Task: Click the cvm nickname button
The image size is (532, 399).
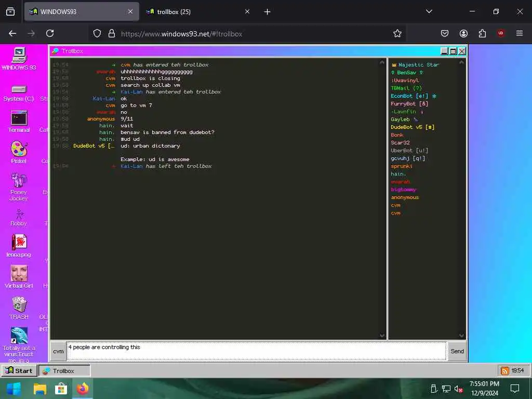Action: coord(58,351)
